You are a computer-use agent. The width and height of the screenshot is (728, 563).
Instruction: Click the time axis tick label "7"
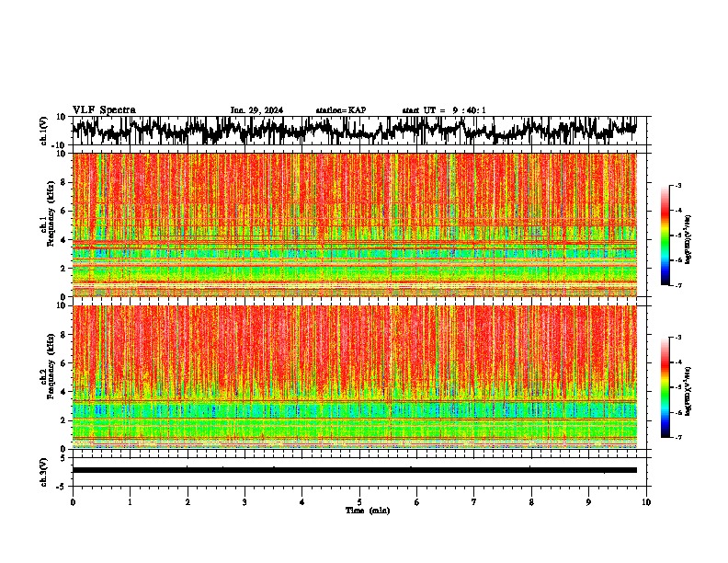(474, 502)
